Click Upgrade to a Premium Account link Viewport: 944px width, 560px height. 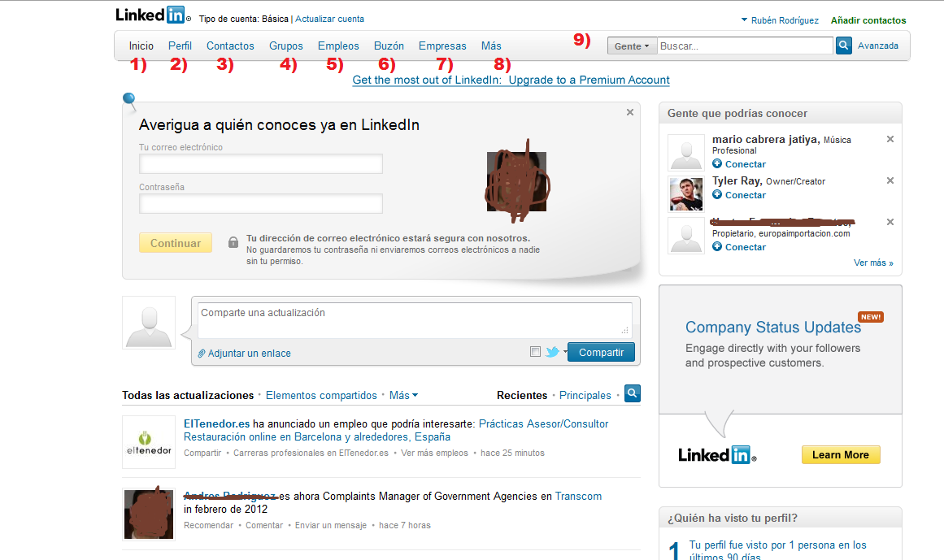coord(589,80)
